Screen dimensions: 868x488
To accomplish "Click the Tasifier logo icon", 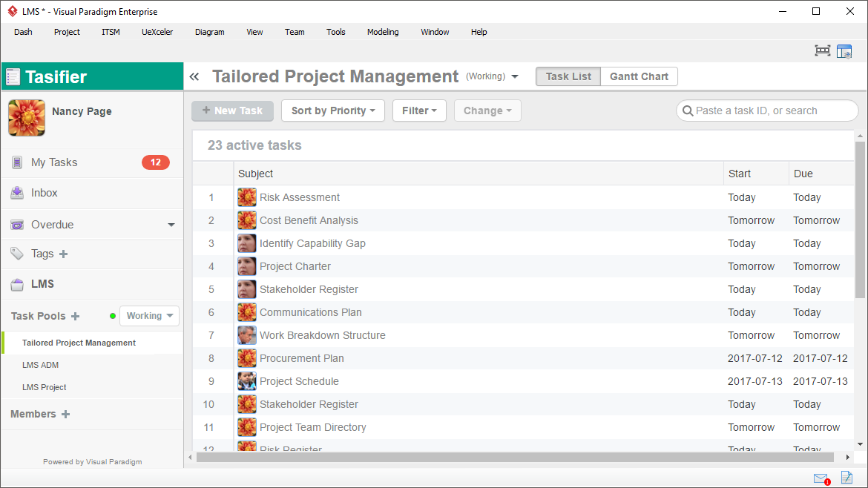I will [13, 77].
